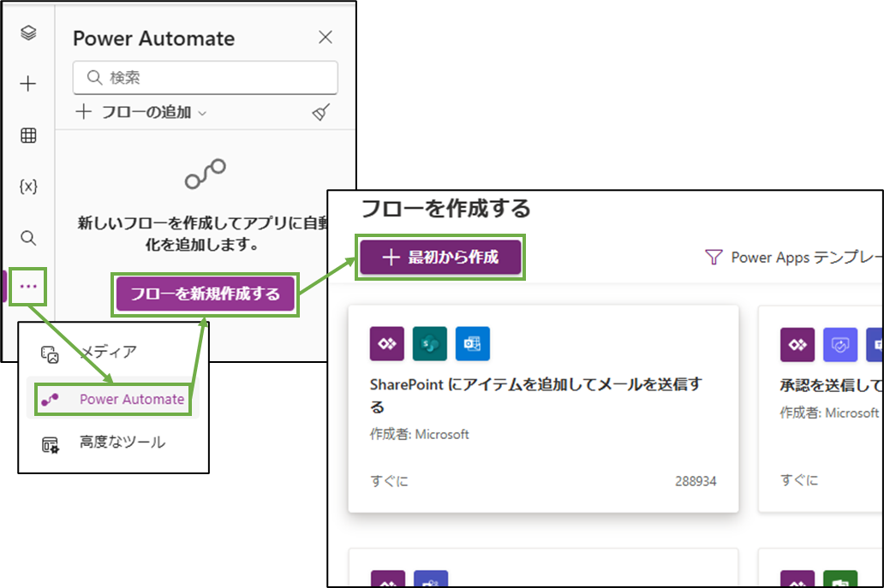The width and height of the screenshot is (884, 588).
Task: Open the 承認を送信して template card
Action: click(x=821, y=409)
